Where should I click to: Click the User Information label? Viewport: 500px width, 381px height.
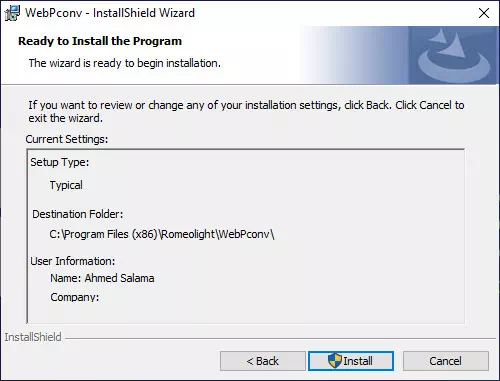click(73, 261)
